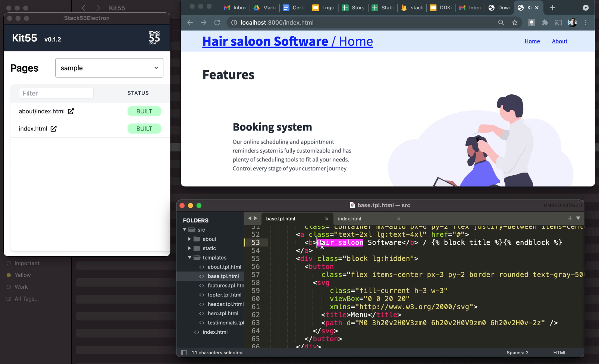Select base.tpl.html in sidebar

(x=223, y=276)
